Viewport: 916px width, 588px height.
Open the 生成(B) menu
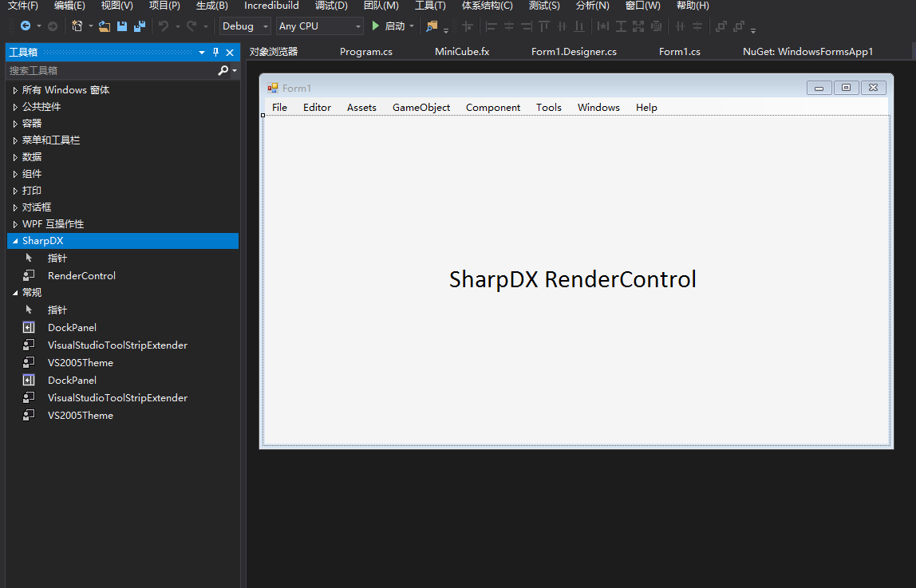pyautogui.click(x=212, y=6)
